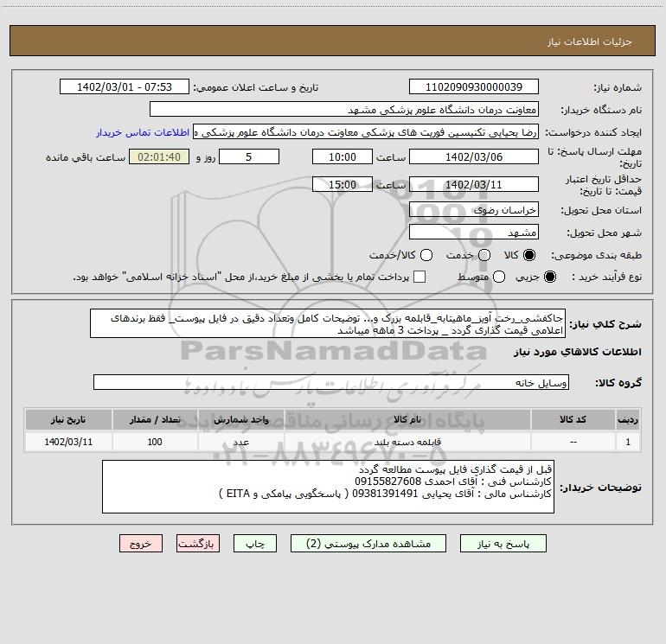Click the goods group field وسایل خانه

point(331,382)
